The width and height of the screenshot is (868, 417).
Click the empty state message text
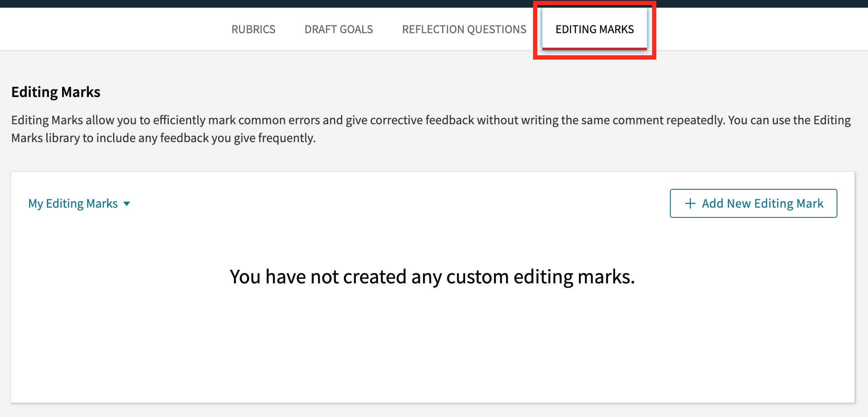(431, 276)
